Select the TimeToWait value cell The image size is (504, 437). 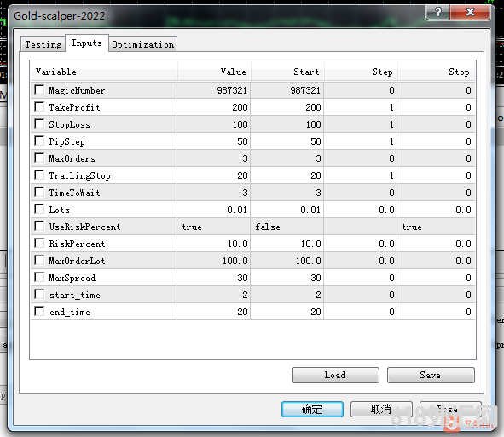(214, 193)
